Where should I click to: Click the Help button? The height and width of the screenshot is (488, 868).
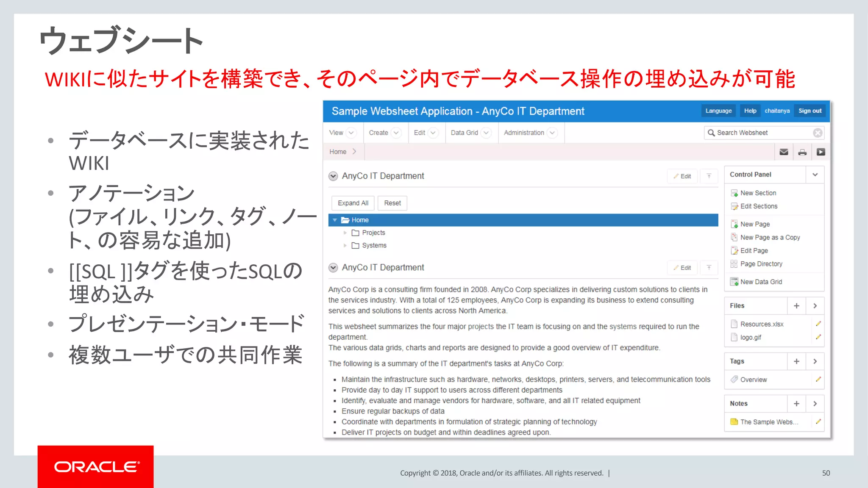(750, 111)
